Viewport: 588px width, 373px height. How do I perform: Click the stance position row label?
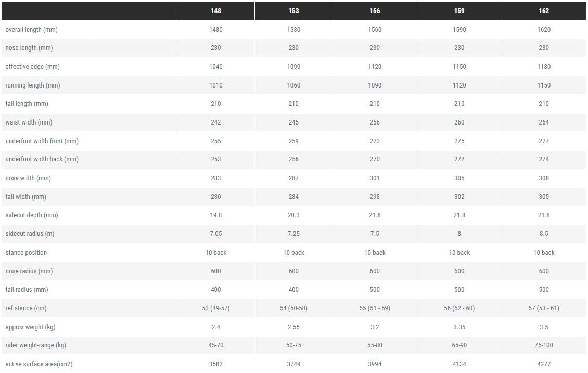pos(26,252)
